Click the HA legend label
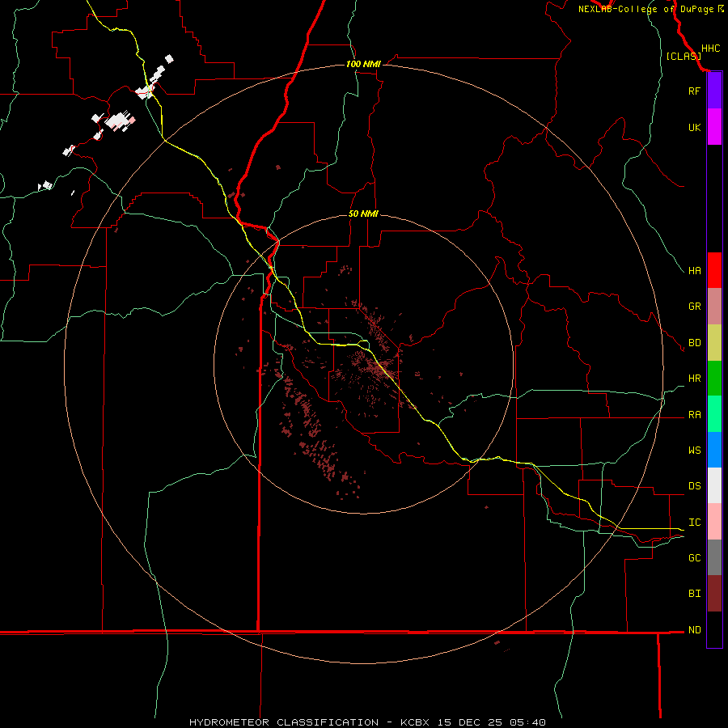728x728 pixels. tap(694, 270)
